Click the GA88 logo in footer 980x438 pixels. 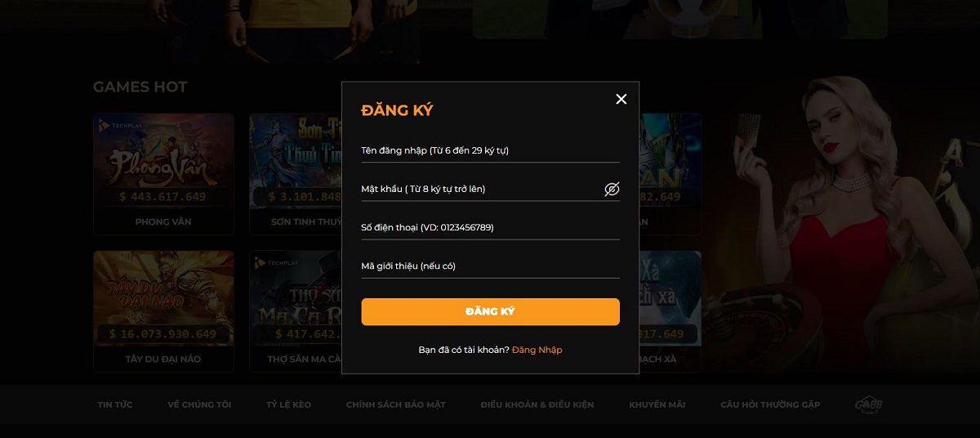click(x=869, y=404)
